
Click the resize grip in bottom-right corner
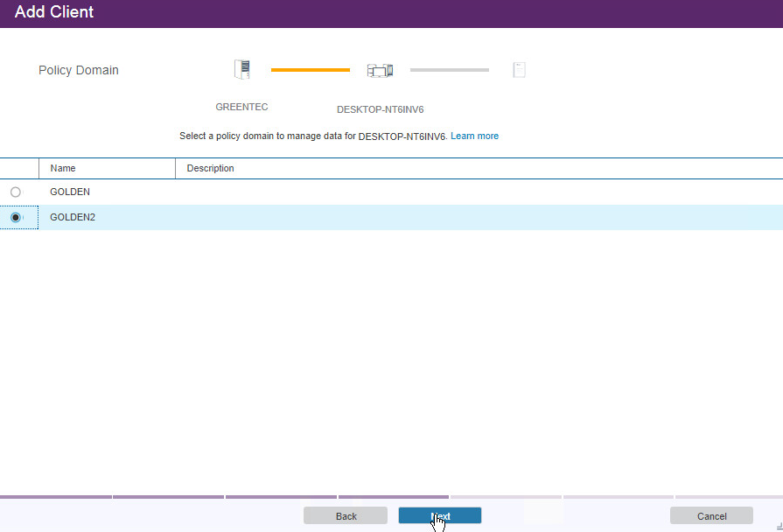click(777, 526)
